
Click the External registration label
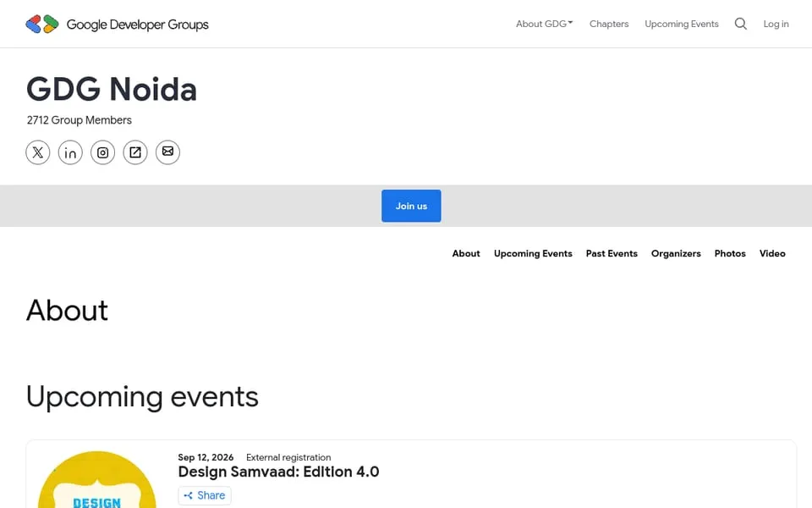pos(288,457)
